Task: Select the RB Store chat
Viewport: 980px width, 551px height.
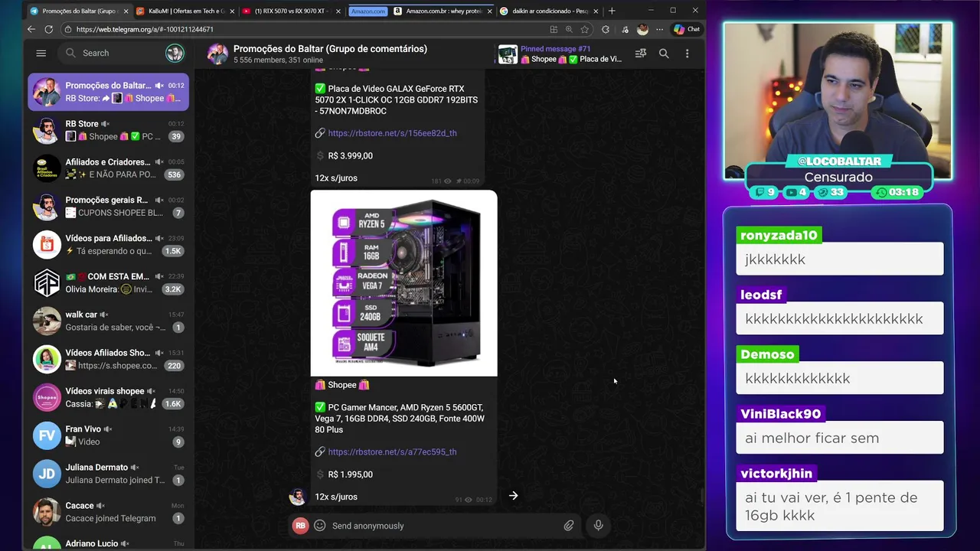Action: pos(109,130)
